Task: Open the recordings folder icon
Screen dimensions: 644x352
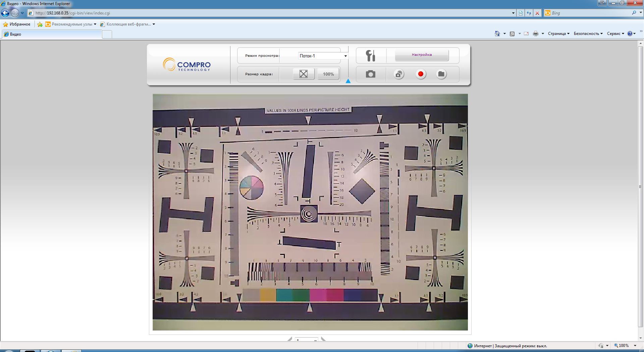Action: click(x=441, y=74)
